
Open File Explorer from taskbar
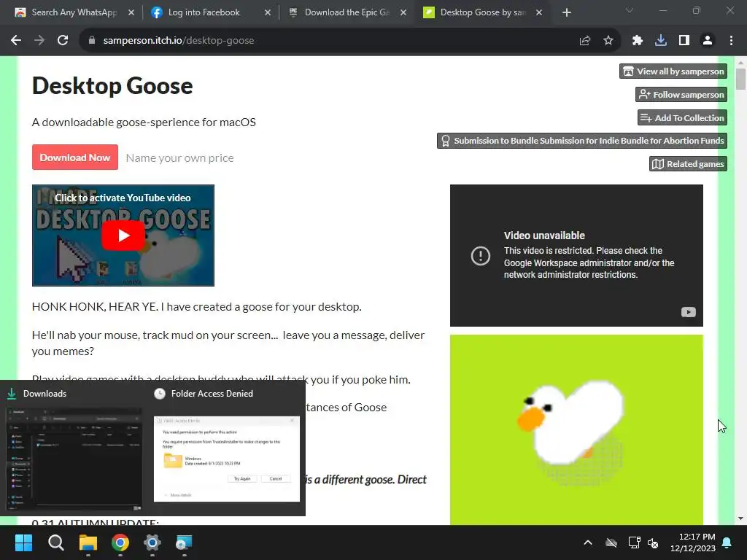(88, 542)
